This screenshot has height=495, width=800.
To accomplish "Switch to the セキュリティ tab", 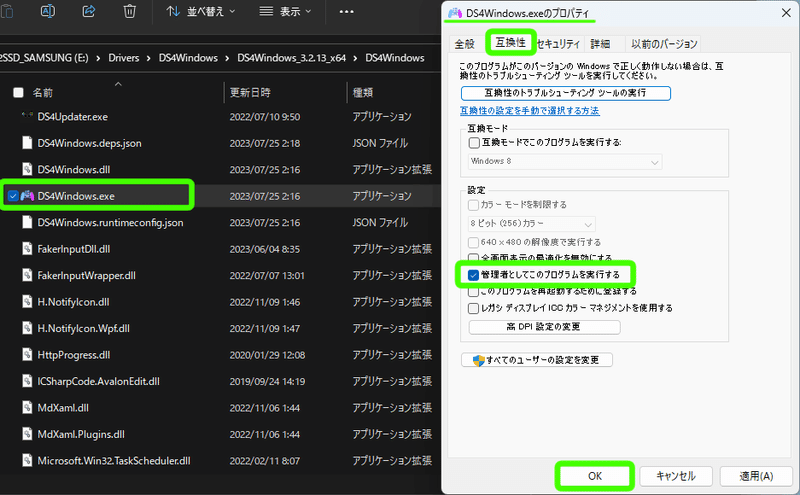I will click(559, 44).
